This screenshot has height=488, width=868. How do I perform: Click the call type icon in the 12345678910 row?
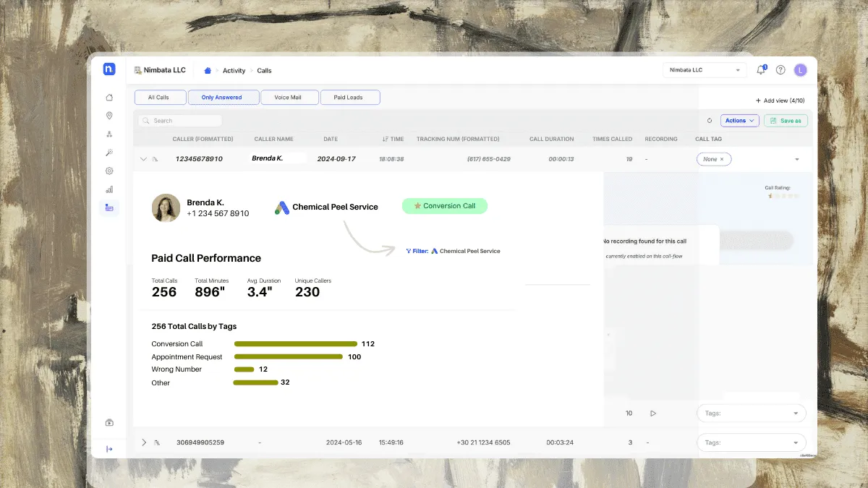click(156, 159)
